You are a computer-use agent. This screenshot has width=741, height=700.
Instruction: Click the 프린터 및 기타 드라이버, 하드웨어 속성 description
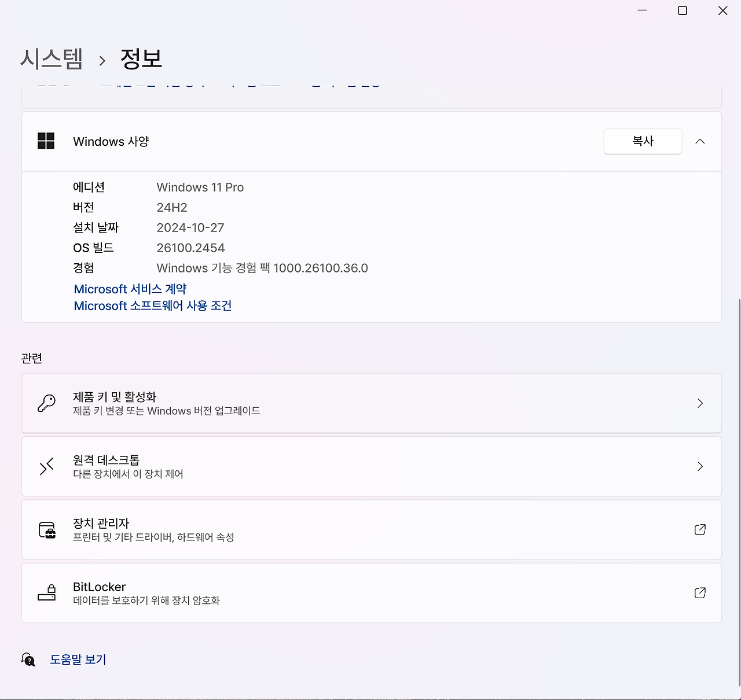153,537
